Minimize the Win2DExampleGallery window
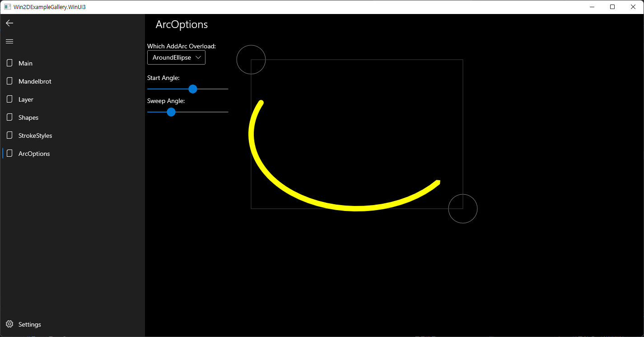644x337 pixels. [x=592, y=7]
